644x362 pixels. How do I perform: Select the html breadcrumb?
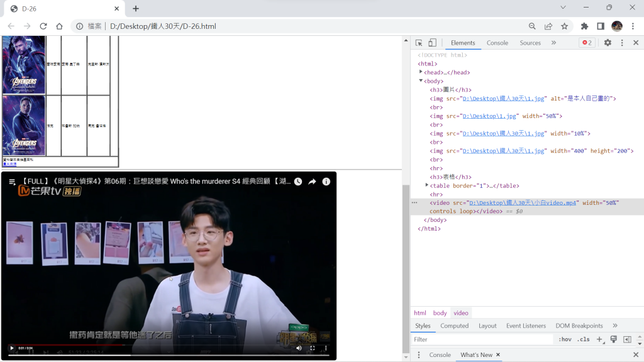click(419, 313)
